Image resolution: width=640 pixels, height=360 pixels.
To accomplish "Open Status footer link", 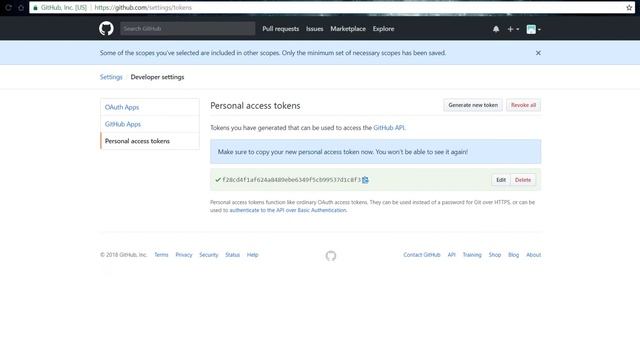I will pos(232,255).
